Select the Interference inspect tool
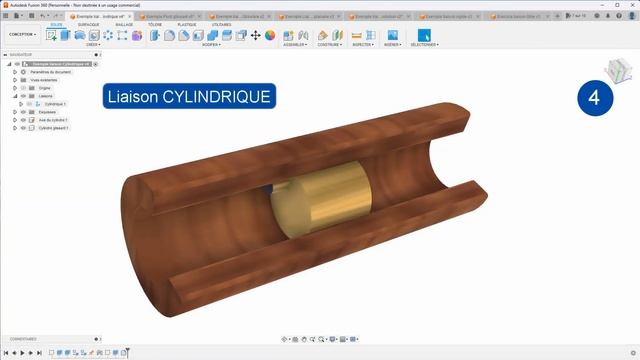Screen dimensions: 640x360 pyautogui.click(x=371, y=35)
